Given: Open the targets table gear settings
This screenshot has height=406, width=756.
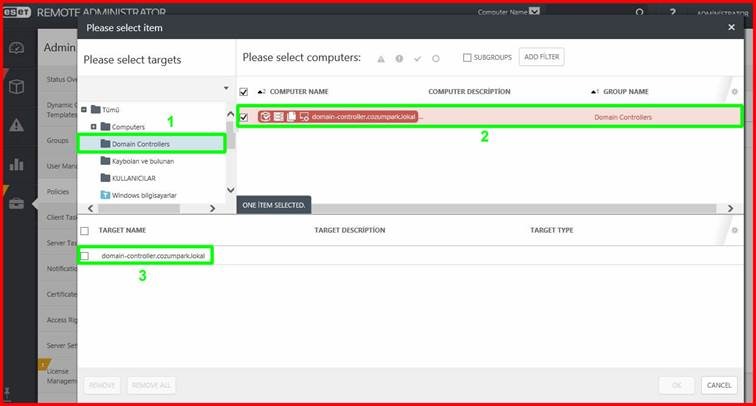Looking at the screenshot, I should click(x=734, y=230).
